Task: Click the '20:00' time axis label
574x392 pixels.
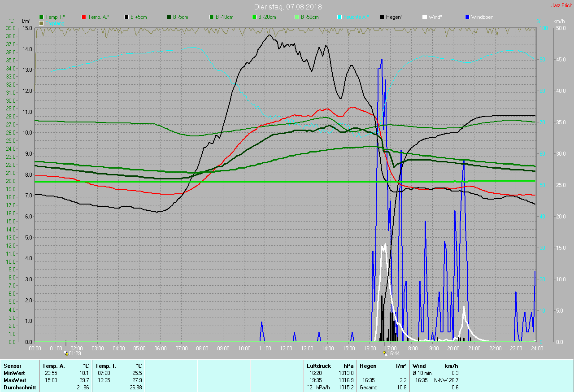Action: tap(453, 348)
